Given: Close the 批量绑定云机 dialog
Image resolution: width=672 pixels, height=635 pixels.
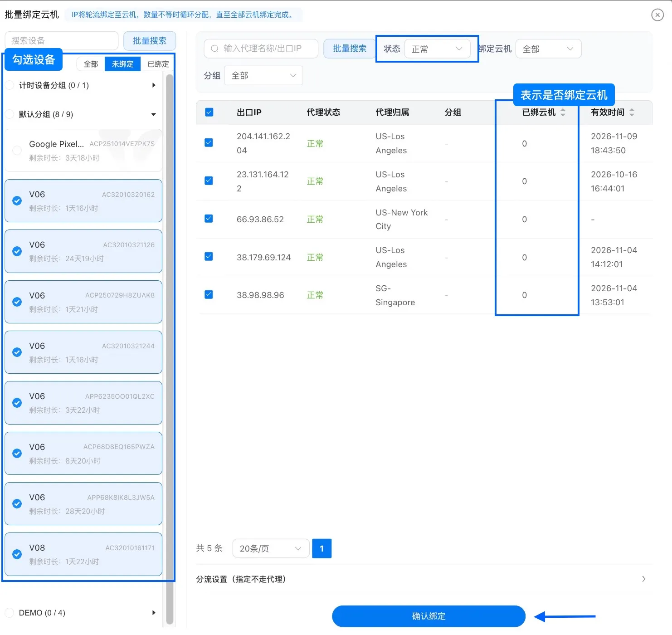Looking at the screenshot, I should pos(657,15).
